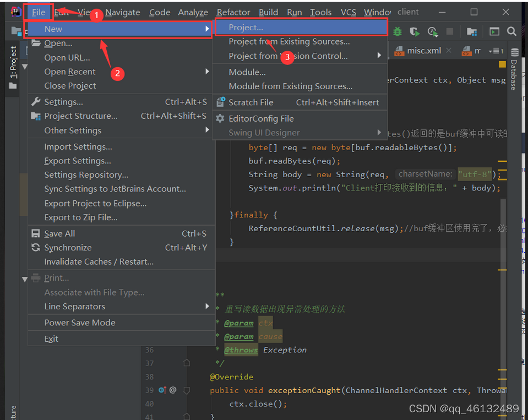Image resolution: width=528 pixels, height=420 pixels.
Task: Click the Stop process square icon
Action: [x=451, y=31]
